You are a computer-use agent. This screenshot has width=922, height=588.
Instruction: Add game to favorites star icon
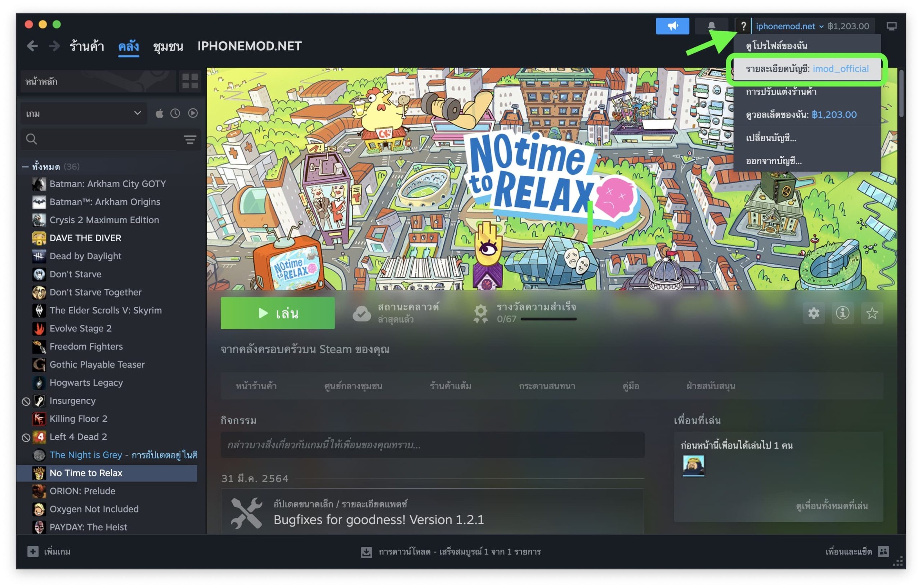coord(872,313)
